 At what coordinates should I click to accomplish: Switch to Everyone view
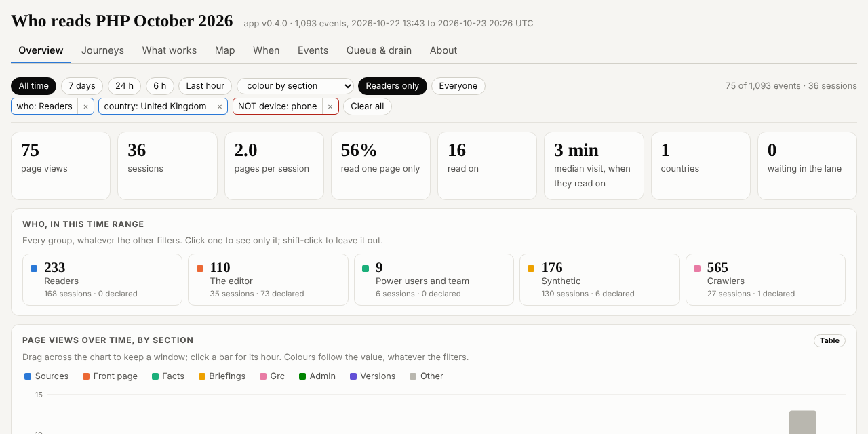click(x=458, y=86)
